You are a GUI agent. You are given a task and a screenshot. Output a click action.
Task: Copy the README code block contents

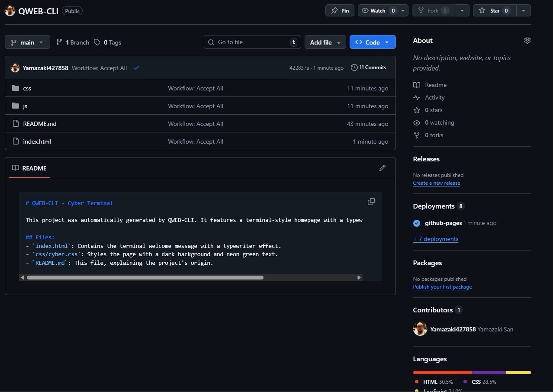pos(371,202)
